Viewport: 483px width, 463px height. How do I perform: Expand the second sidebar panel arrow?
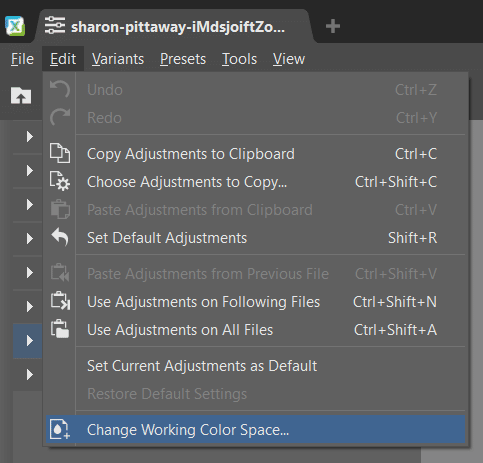(30, 170)
